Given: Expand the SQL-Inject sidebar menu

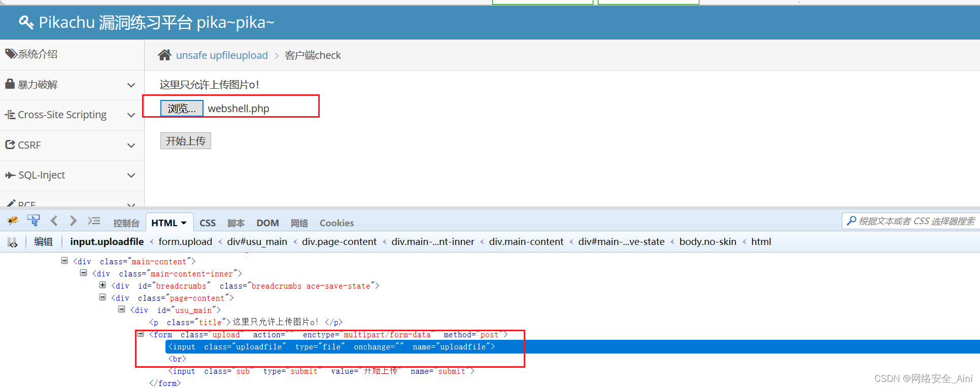Looking at the screenshot, I should (x=131, y=175).
